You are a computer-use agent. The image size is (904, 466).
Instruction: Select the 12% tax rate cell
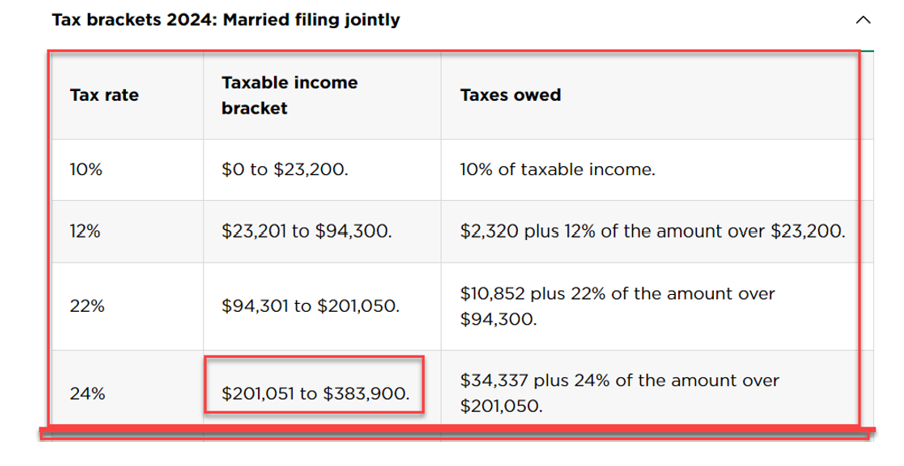click(x=85, y=231)
